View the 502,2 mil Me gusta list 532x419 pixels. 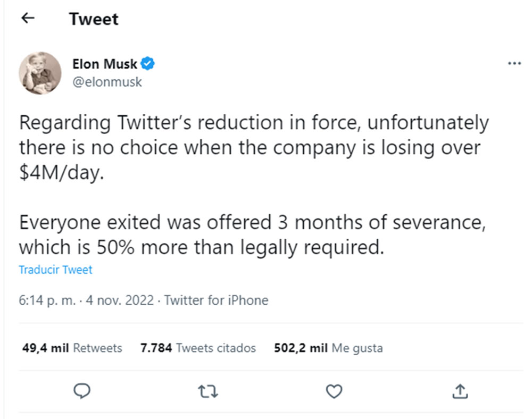[x=328, y=348]
